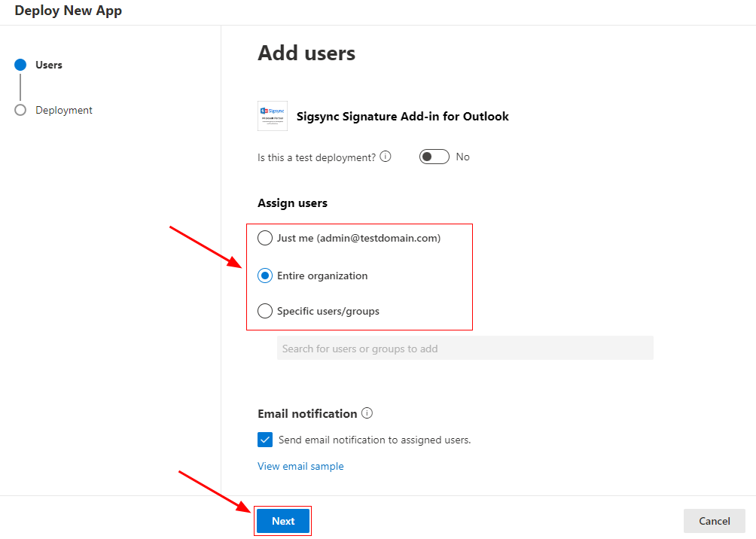Select the 'Just me' radio option
The width and height of the screenshot is (756, 539).
tap(265, 238)
